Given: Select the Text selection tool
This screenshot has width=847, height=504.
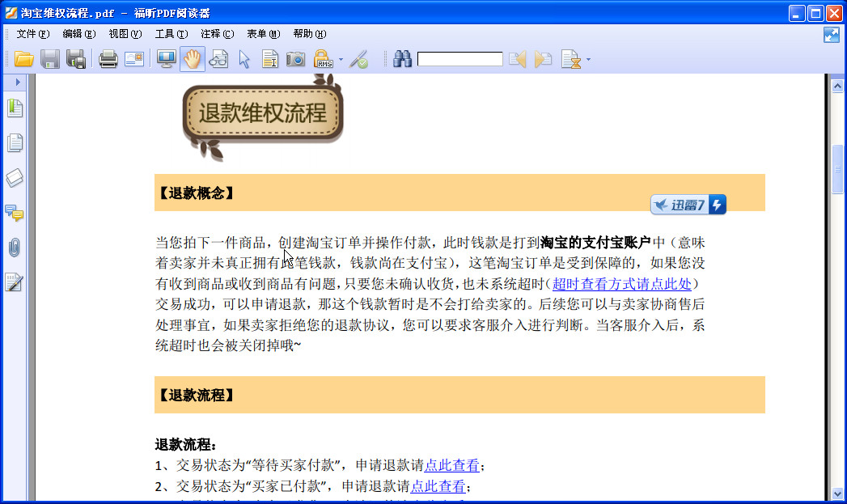Looking at the screenshot, I should (269, 59).
